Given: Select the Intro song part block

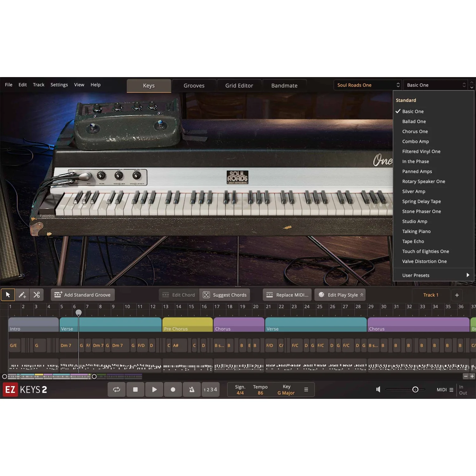Looking at the screenshot, I should (x=34, y=325).
